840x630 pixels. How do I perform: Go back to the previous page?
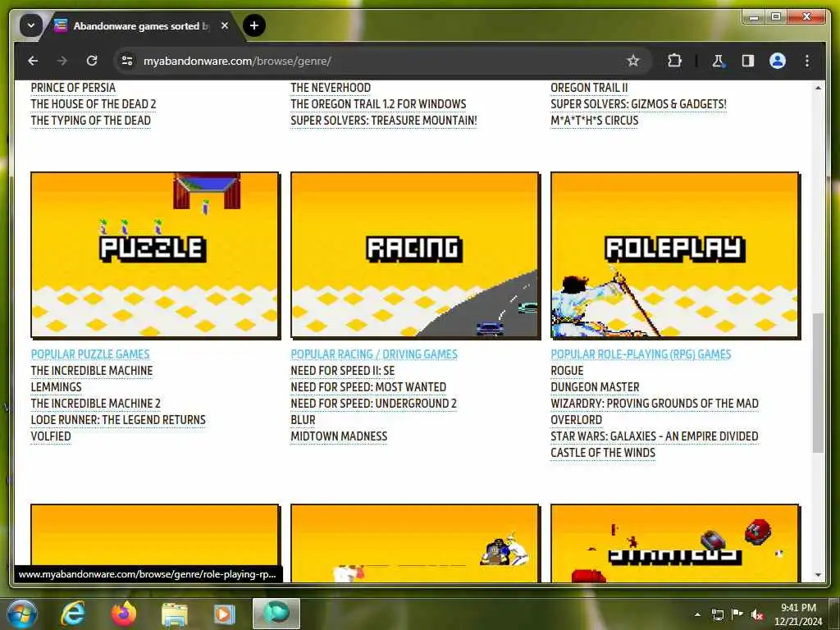[33, 61]
